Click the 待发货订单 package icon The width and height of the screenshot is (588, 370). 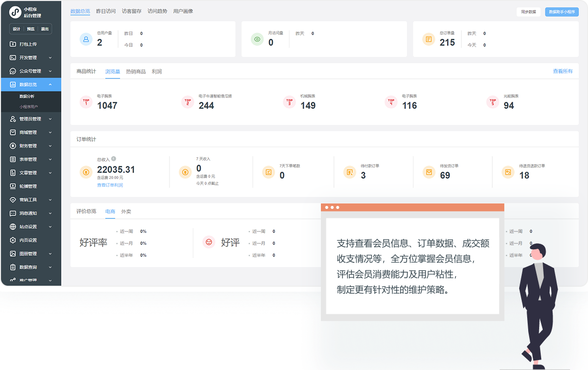[x=429, y=172]
